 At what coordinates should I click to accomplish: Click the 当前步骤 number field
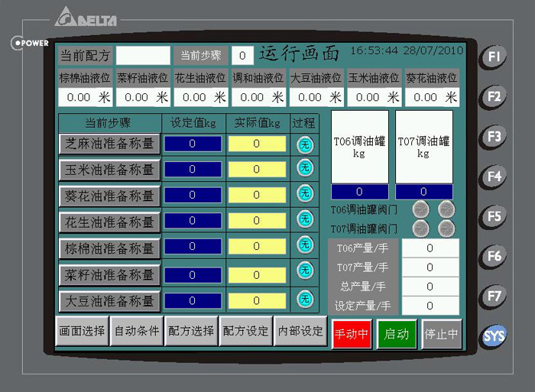tap(242, 55)
